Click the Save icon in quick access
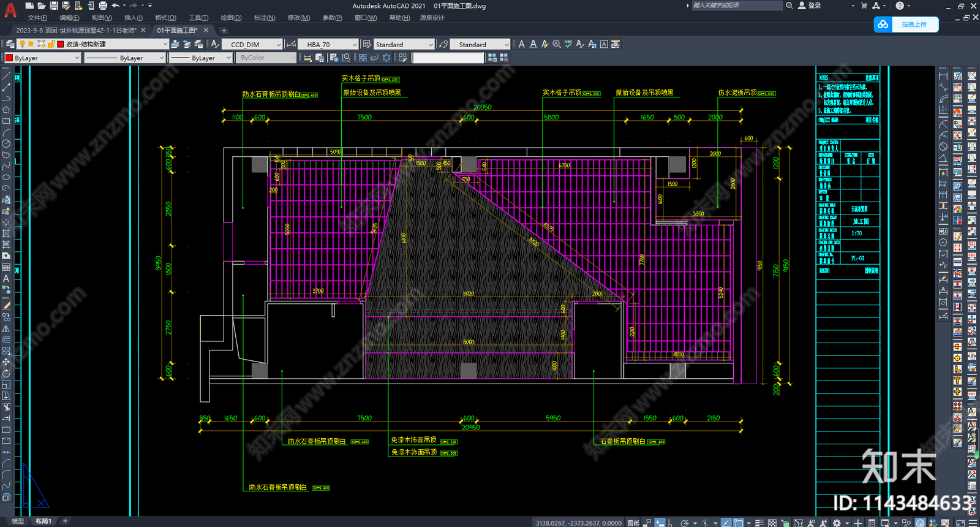 (54, 6)
